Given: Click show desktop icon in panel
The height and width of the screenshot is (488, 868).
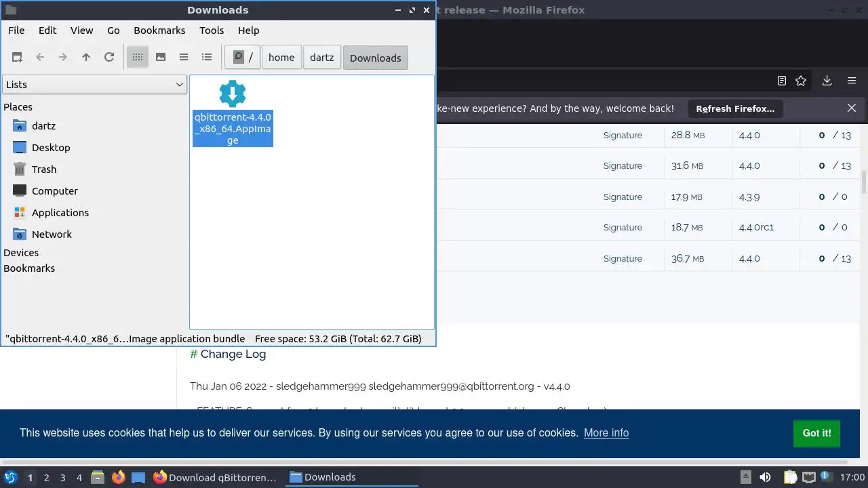Looking at the screenshot, I should (138, 477).
